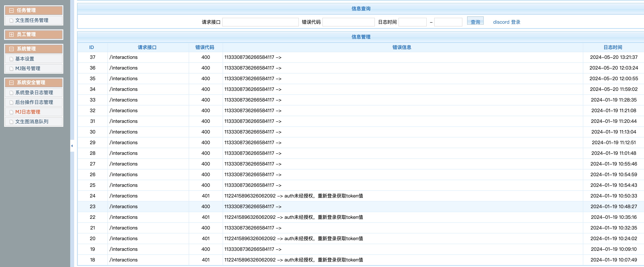Select ID cell 37

pyautogui.click(x=92, y=57)
